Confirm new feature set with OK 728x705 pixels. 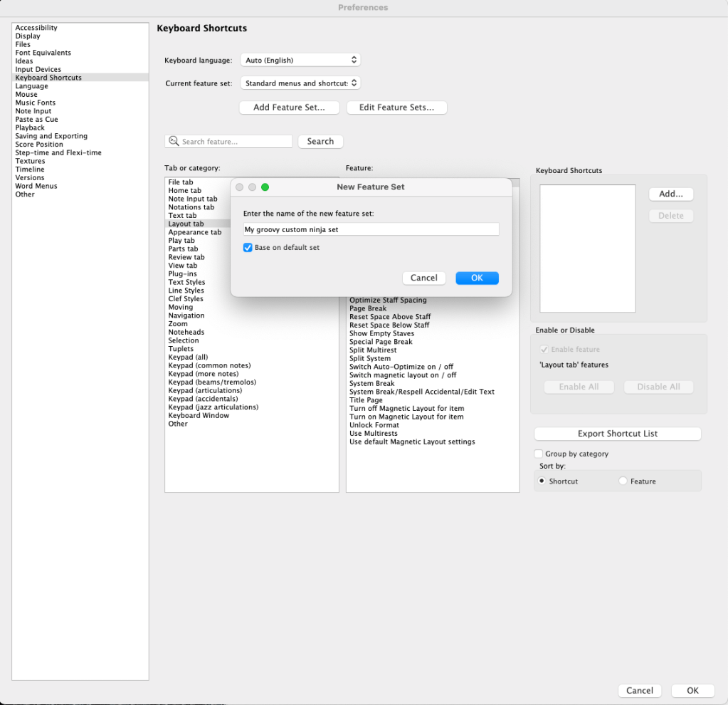[x=477, y=278]
